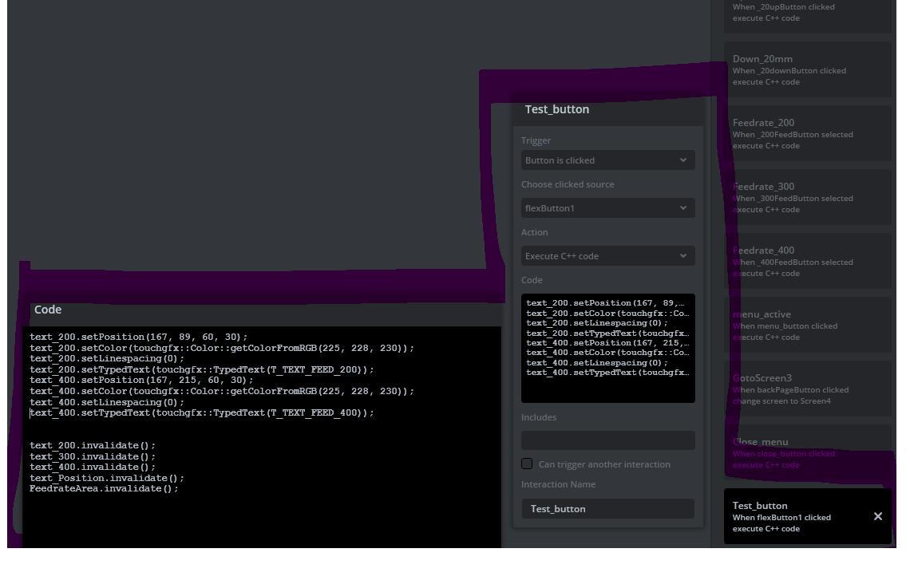Viewport: 910px width, 588px height.
Task: Select the Down_20mm interaction
Action: pos(807,69)
